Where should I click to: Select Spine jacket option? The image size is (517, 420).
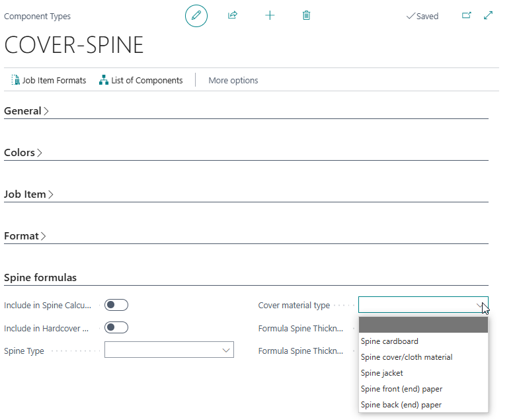(423, 373)
